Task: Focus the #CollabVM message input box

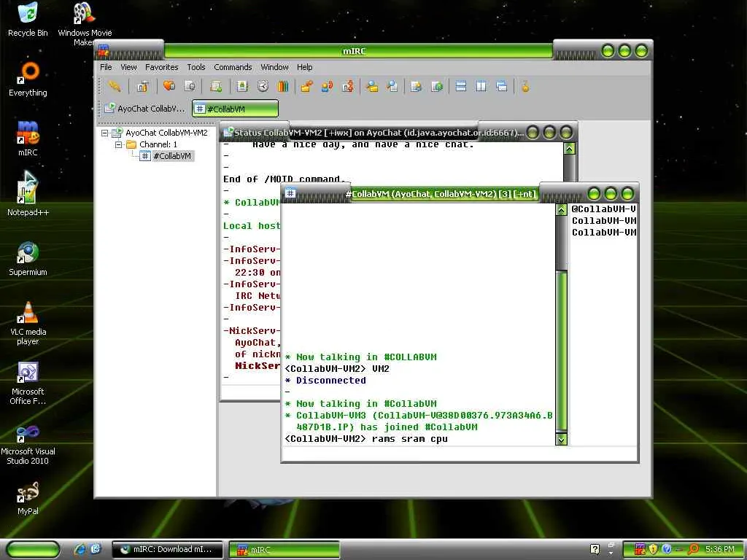Action: click(460, 454)
